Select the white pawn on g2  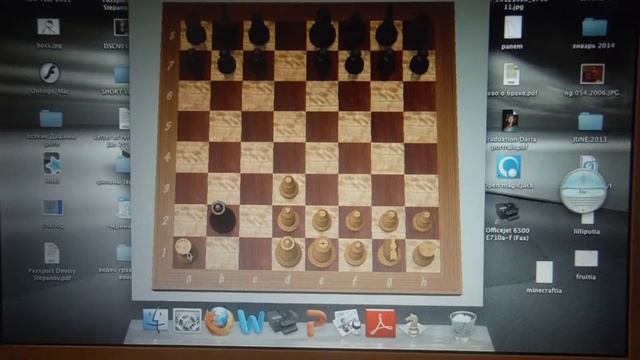(x=388, y=220)
